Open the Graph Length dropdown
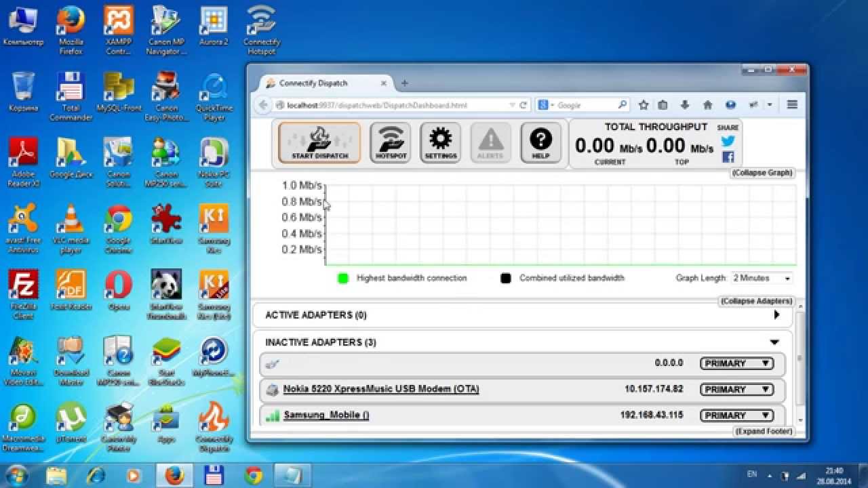This screenshot has height=488, width=868. [x=761, y=278]
